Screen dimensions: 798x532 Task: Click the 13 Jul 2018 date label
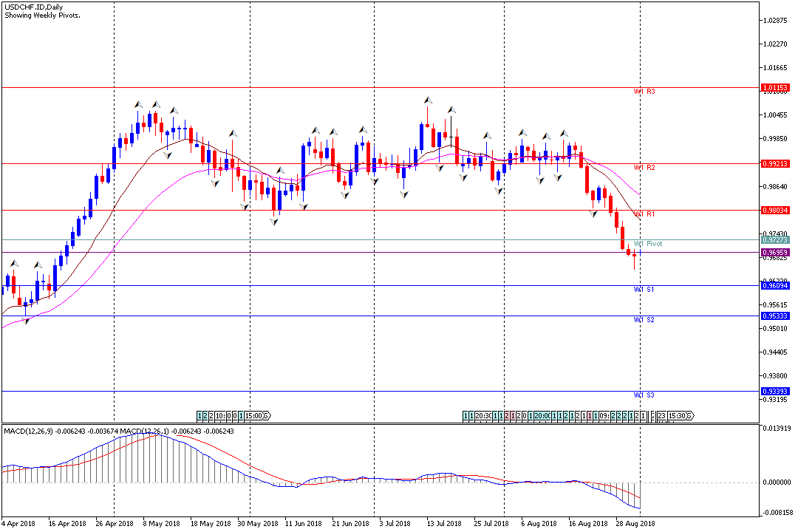444,523
